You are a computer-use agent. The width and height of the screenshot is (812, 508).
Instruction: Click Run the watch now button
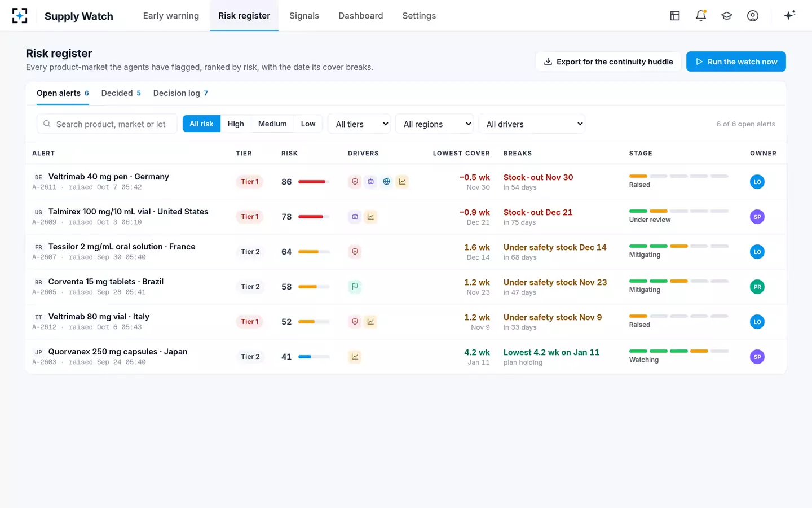click(x=736, y=62)
